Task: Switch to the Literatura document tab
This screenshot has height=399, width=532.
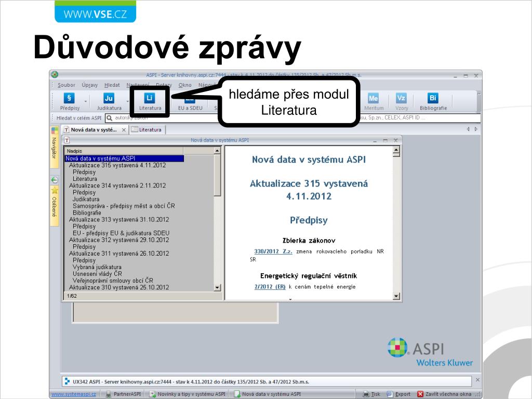Action: (x=147, y=129)
